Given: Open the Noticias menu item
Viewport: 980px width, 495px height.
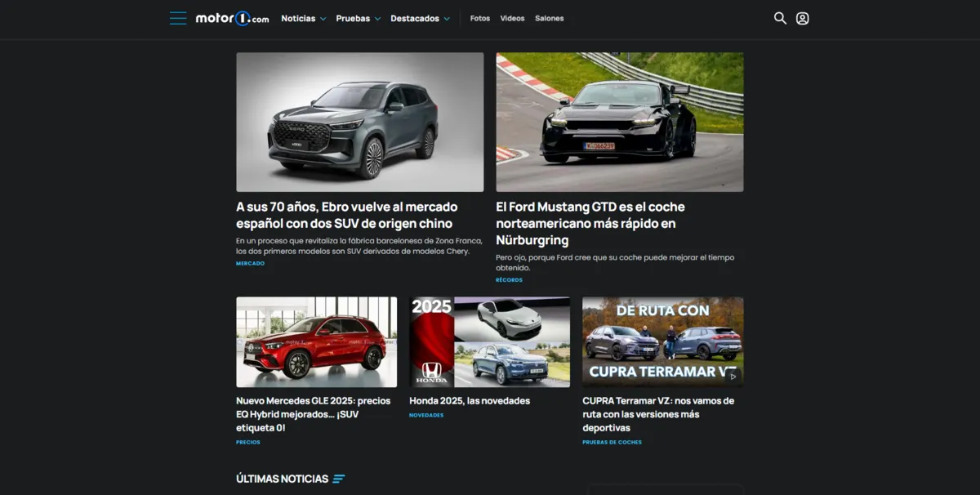Looking at the screenshot, I should (298, 18).
